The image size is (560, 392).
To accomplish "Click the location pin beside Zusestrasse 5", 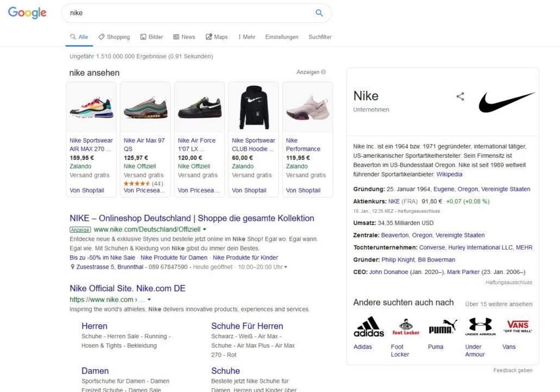I will (x=72, y=267).
